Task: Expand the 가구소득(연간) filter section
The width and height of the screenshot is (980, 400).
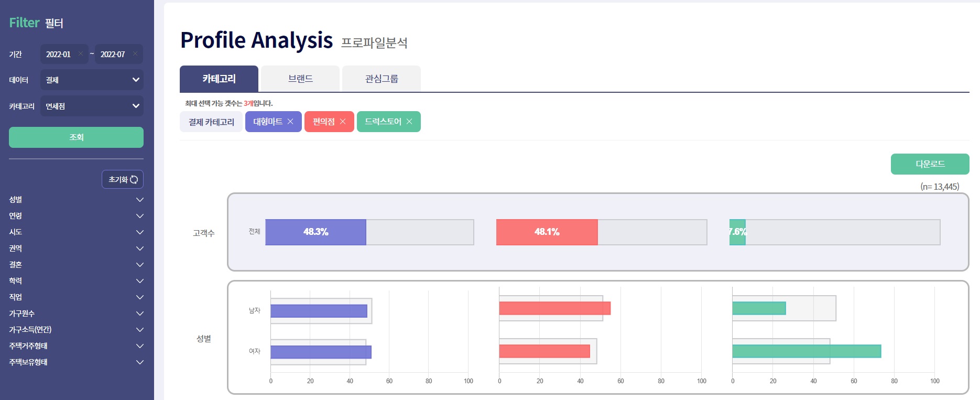Action: click(x=76, y=330)
